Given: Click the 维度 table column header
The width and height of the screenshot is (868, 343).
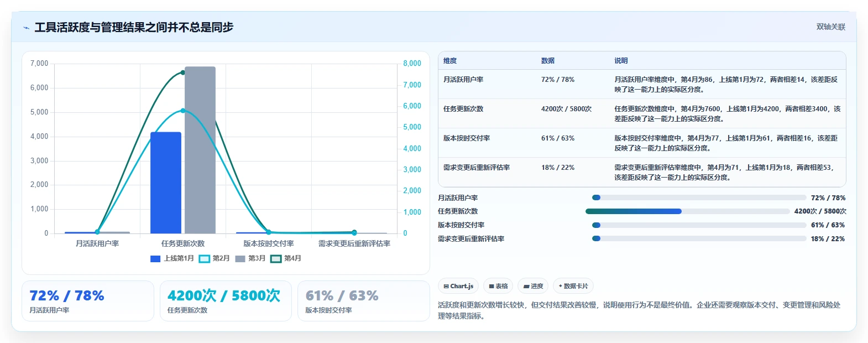Looking at the screenshot, I should 450,61.
